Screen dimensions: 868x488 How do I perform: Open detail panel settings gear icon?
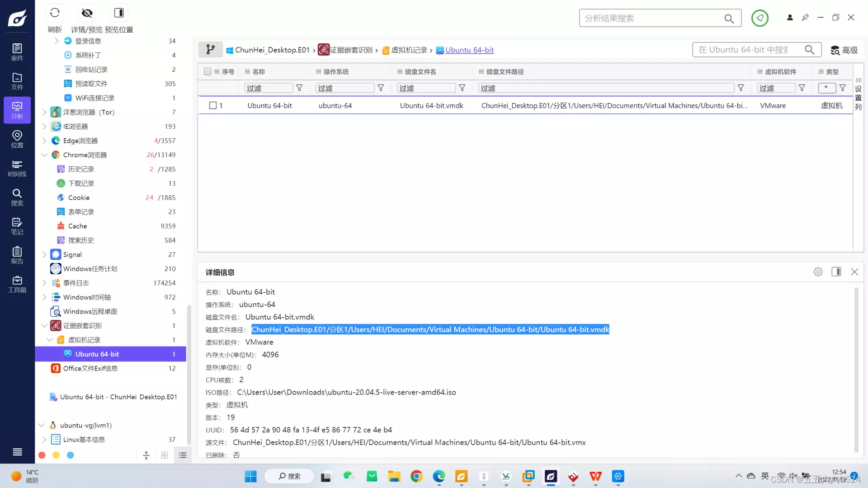click(x=818, y=272)
